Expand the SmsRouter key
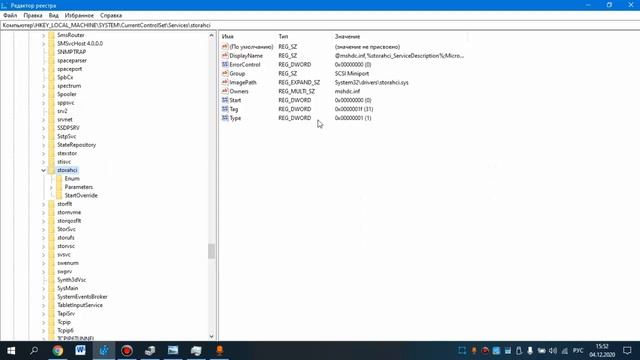The height and width of the screenshot is (360, 640). click(x=44, y=35)
